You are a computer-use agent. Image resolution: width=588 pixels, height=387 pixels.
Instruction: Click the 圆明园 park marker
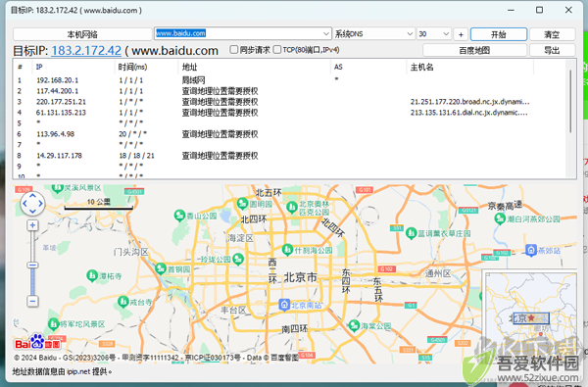(x=242, y=204)
